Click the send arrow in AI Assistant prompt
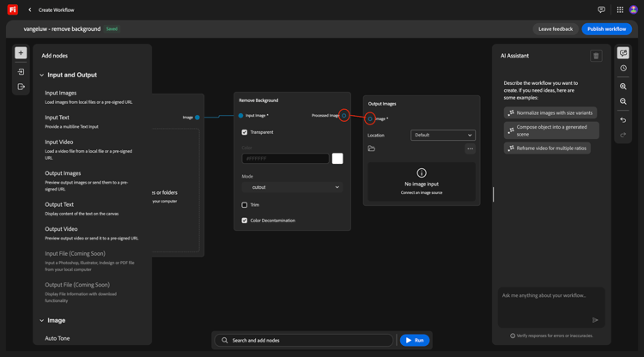Screen dimensions: 644x357 [595, 320]
